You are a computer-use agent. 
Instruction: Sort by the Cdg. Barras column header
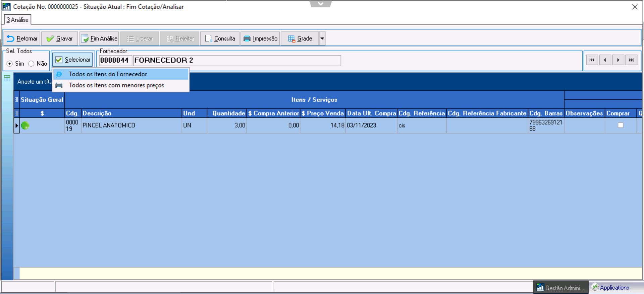coord(546,113)
